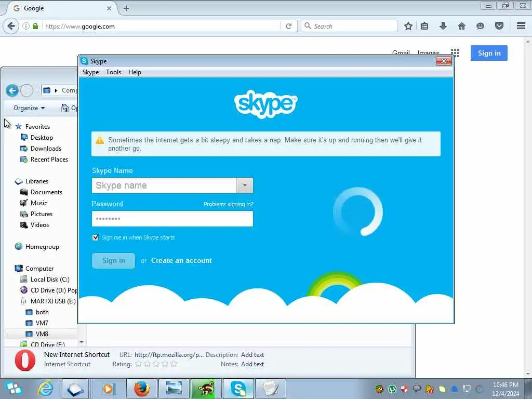Click the Firefox URL address bar

coord(162,26)
